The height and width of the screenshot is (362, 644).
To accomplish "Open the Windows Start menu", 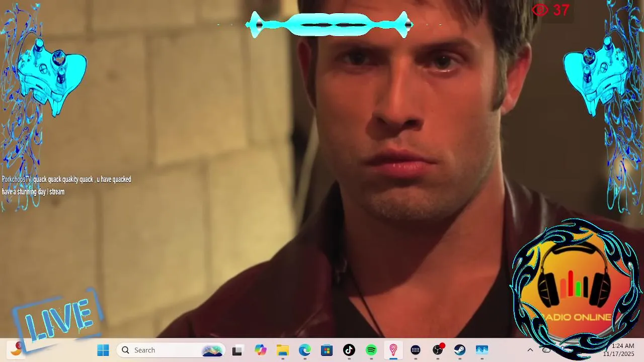I will point(103,350).
